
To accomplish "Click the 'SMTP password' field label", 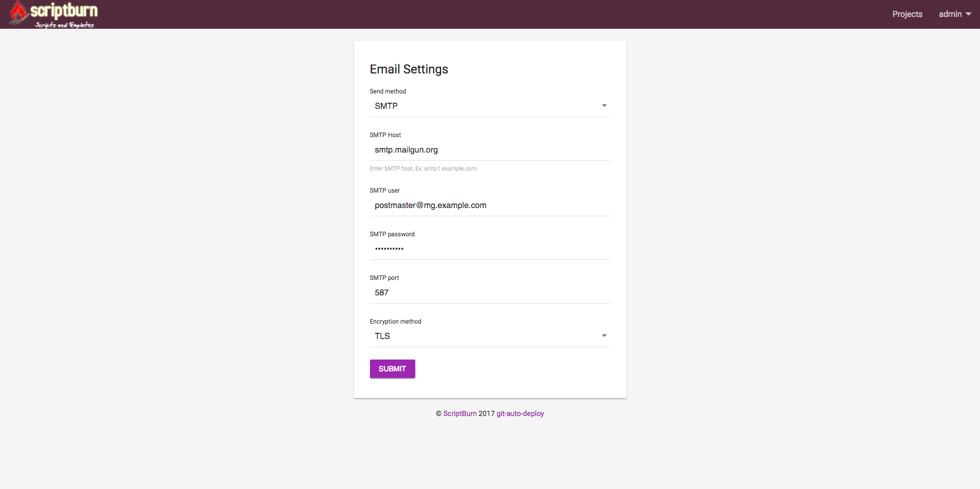I will (392, 234).
